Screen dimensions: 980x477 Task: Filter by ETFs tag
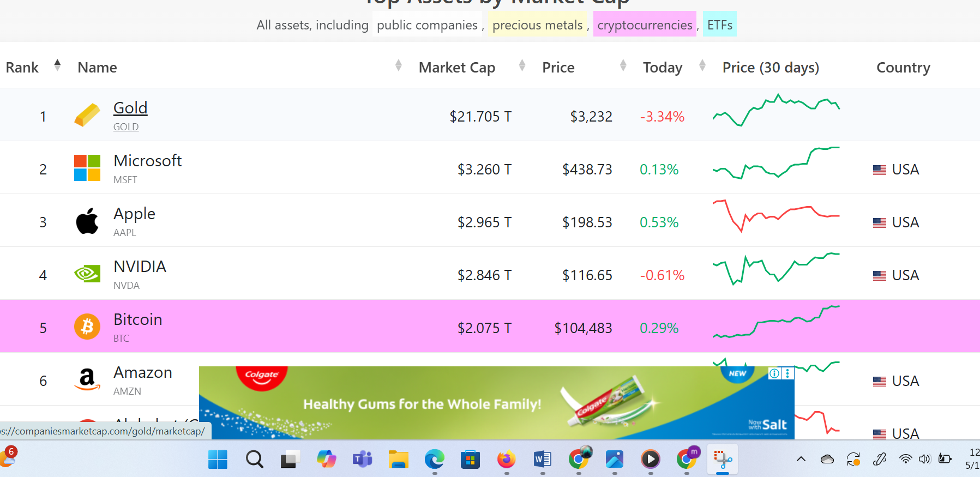[720, 25]
